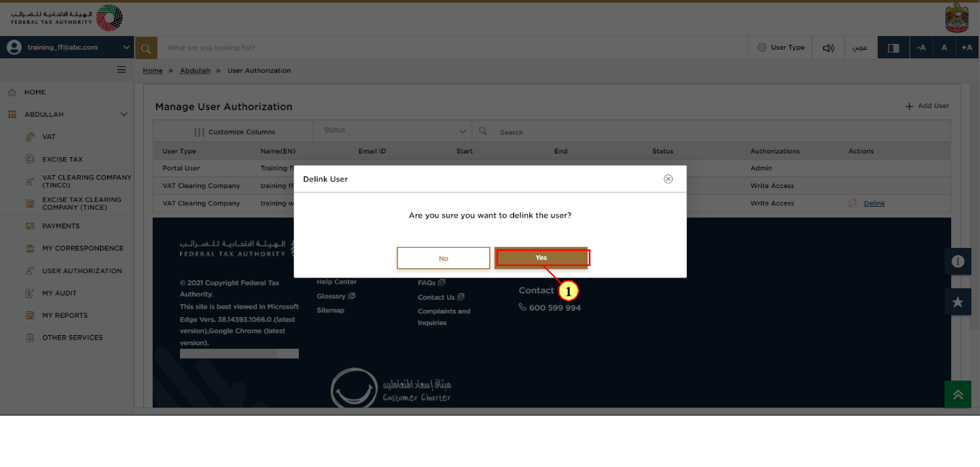Go to Home breadcrumb link

tap(153, 71)
